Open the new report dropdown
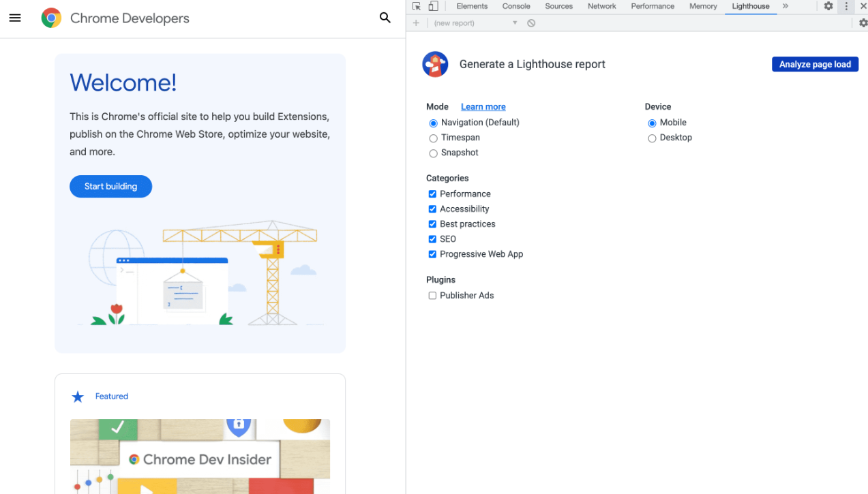 click(476, 23)
